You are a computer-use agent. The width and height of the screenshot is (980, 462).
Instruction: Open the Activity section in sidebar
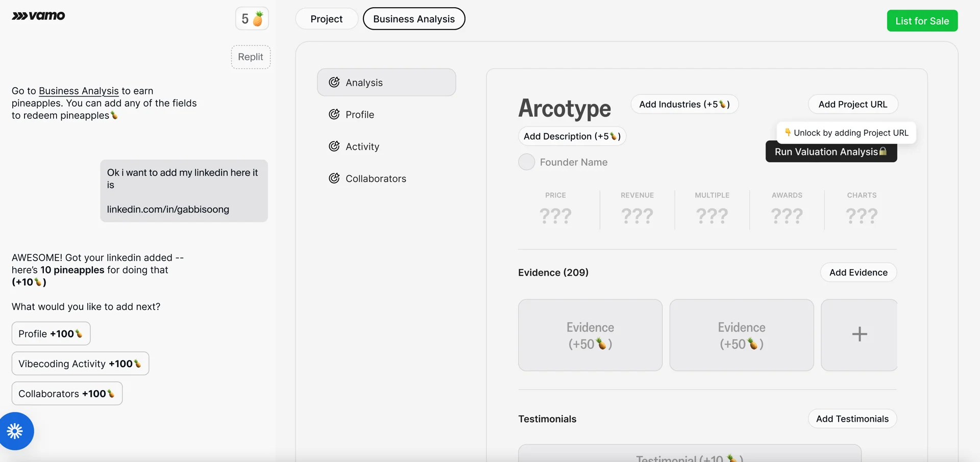point(362,147)
